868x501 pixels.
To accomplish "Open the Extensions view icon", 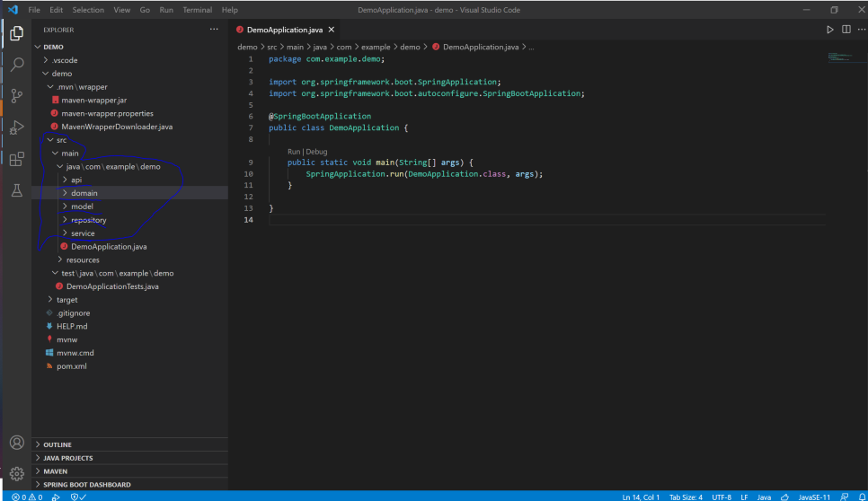I will (16, 159).
